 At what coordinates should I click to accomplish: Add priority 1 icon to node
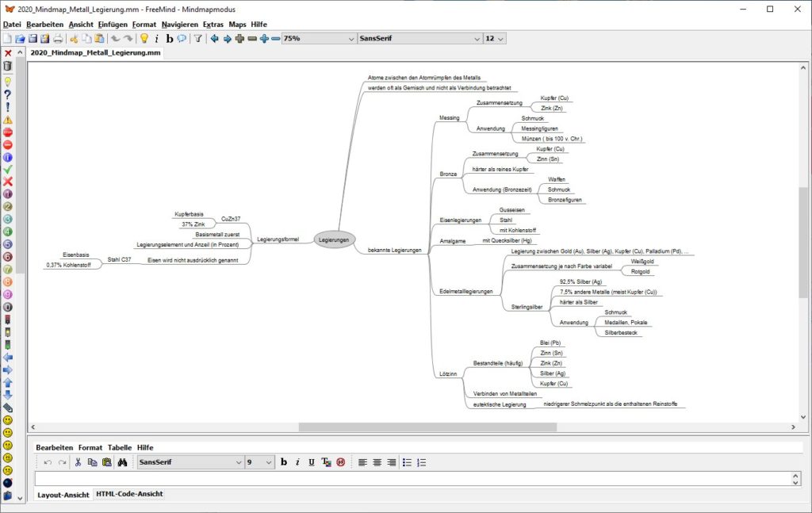(8, 193)
